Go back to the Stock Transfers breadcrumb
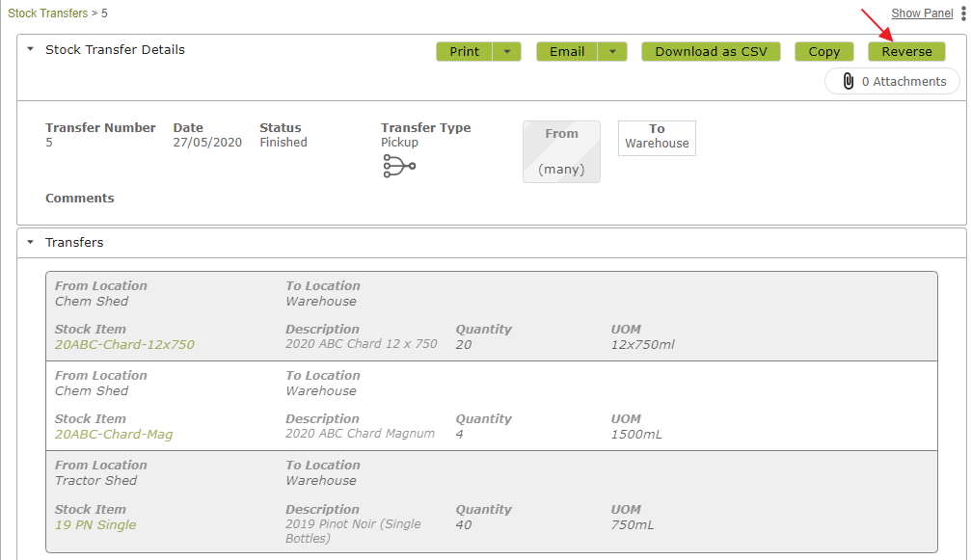 click(47, 13)
